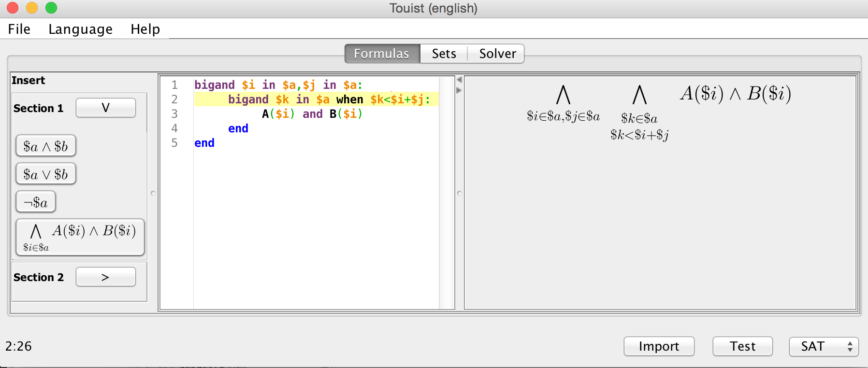Switch to the Solver tab
868x368 pixels.
tap(497, 54)
